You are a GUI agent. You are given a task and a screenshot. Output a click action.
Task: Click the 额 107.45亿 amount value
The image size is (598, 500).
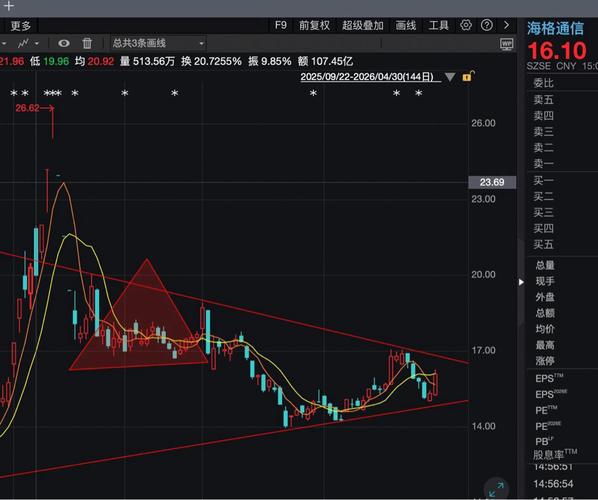325,61
